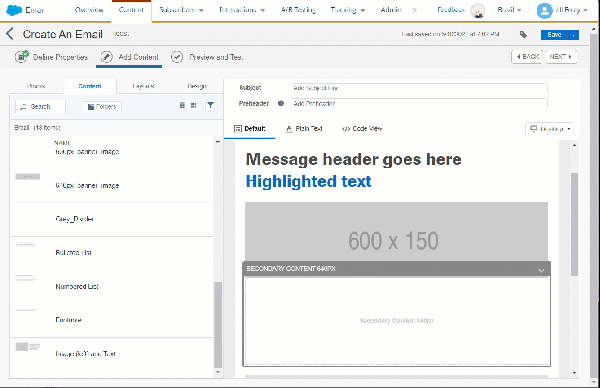Click the 600 x 150 image placeholder

[396, 232]
